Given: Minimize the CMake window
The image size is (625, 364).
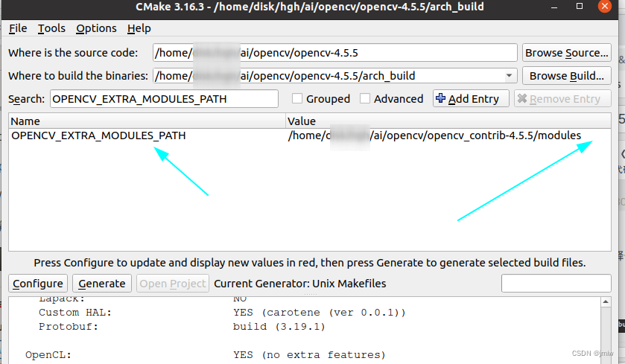Looking at the screenshot, I should (554, 7).
